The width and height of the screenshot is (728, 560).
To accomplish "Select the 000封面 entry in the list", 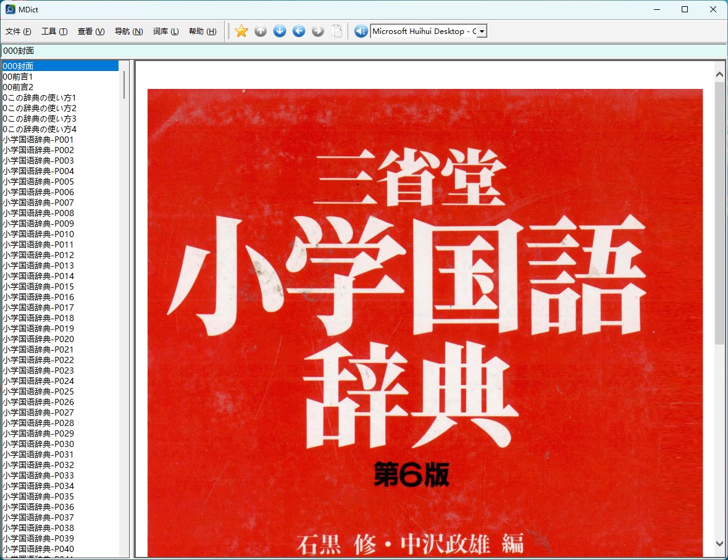I will tap(61, 66).
